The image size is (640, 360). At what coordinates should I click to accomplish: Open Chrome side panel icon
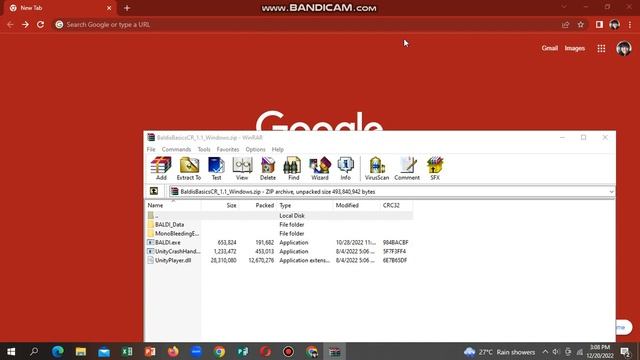click(599, 24)
